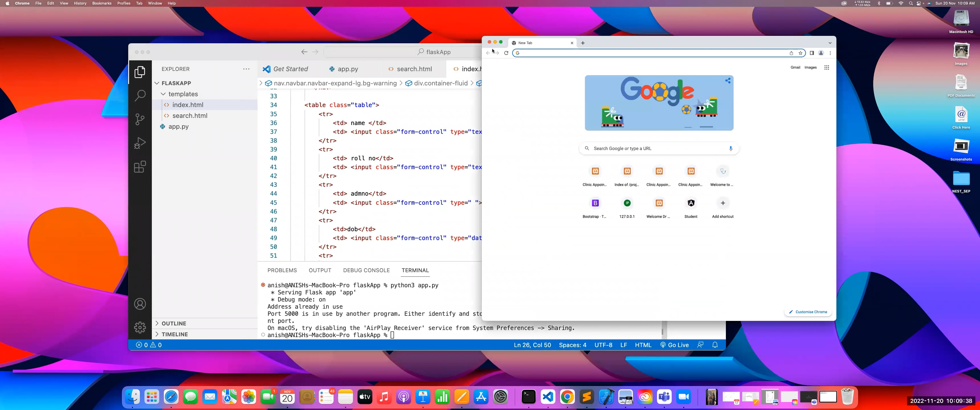The image size is (980, 410).
Task: Open Chrome three-dot menu
Action: (x=830, y=53)
